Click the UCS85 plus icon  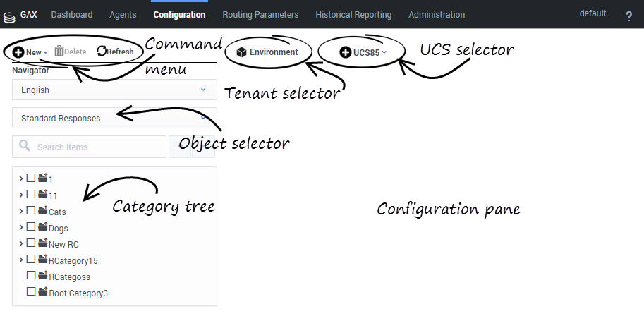click(346, 52)
